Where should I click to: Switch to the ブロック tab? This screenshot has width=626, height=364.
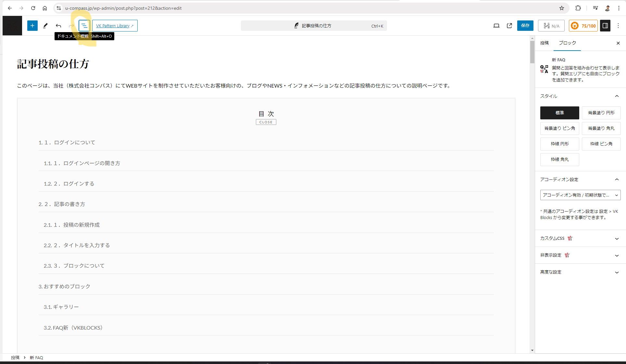[x=567, y=43]
